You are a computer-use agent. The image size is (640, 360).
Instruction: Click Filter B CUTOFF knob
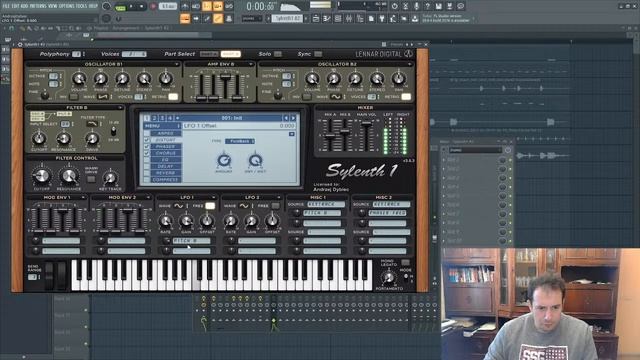(x=39, y=139)
